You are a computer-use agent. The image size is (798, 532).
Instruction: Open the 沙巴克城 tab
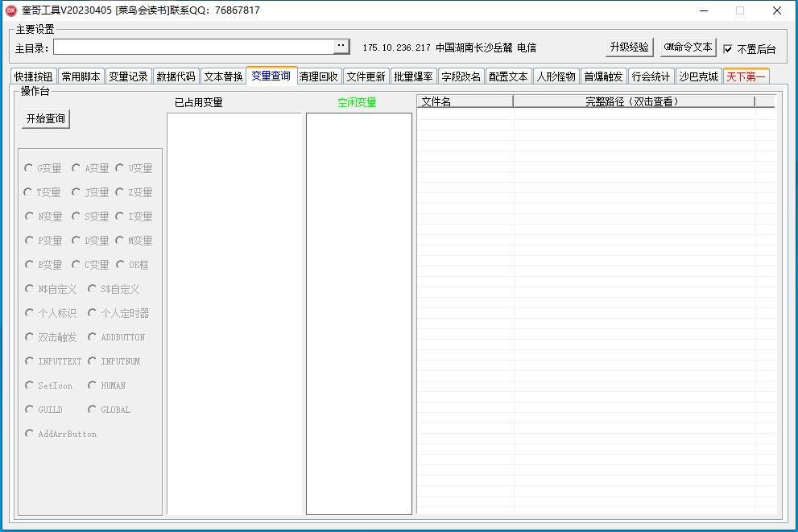[698, 76]
